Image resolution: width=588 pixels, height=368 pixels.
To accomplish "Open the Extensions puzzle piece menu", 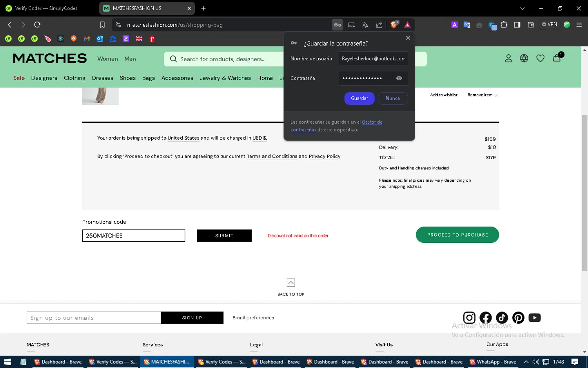I will pos(504,25).
